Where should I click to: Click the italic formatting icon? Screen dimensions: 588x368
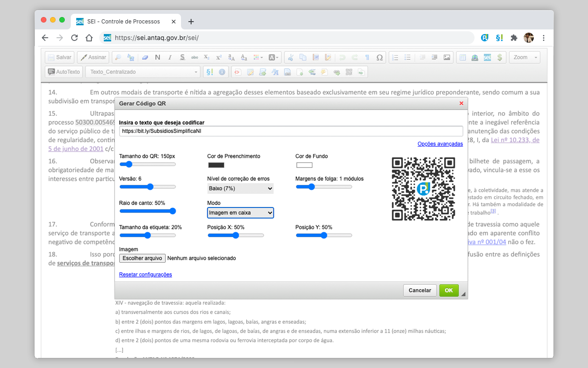(x=170, y=57)
